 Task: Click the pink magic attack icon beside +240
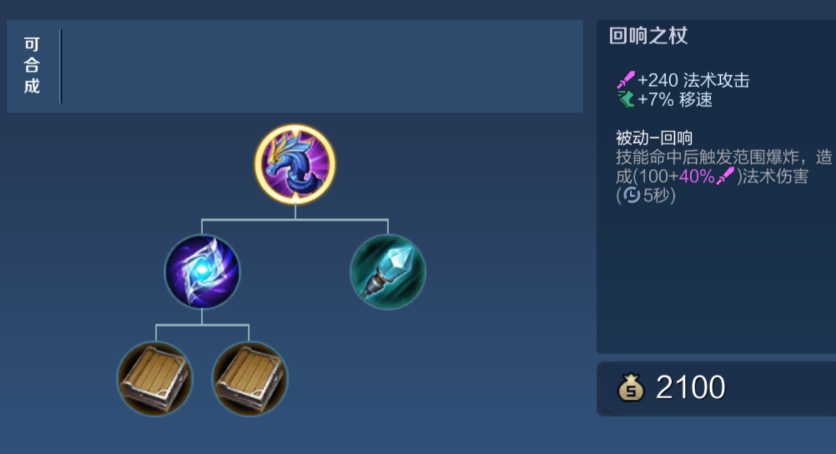626,80
